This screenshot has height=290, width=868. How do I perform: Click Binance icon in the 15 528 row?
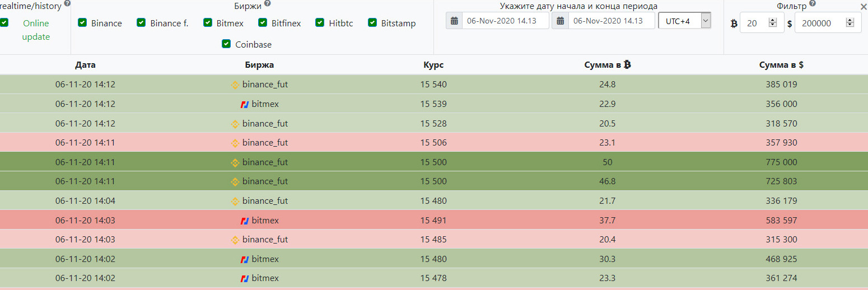[x=235, y=124]
